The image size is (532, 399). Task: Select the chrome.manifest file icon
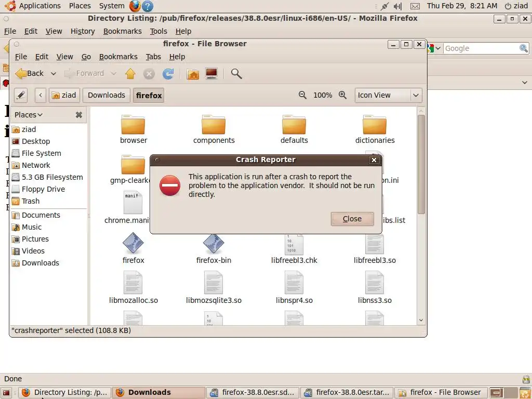132,203
